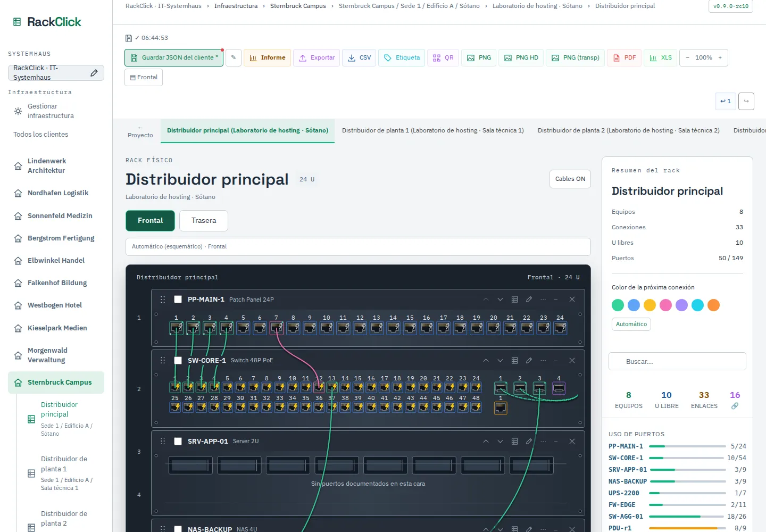766x532 pixels.
Task: Click the edit pencil beside RackClick · IT-Systemhaus
Action: (94, 73)
